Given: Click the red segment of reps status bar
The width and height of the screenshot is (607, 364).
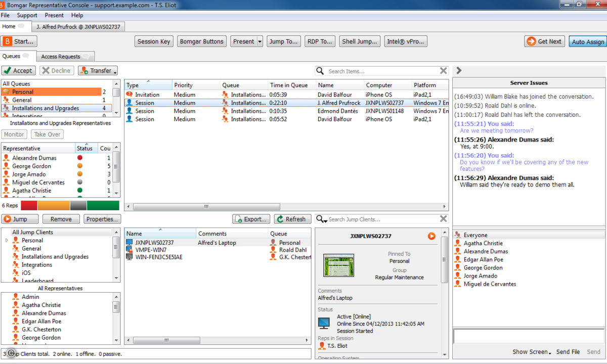Looking at the screenshot, I should [x=29, y=206].
